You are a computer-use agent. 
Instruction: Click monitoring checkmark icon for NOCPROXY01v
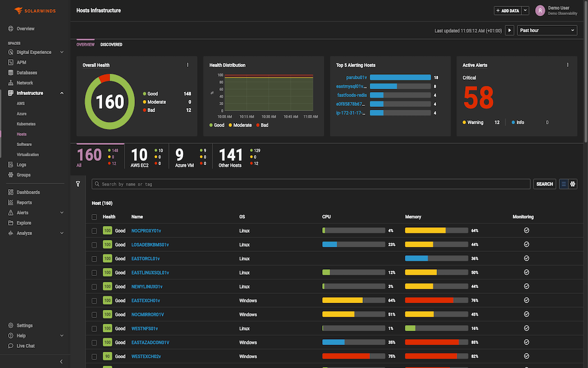coord(527,230)
